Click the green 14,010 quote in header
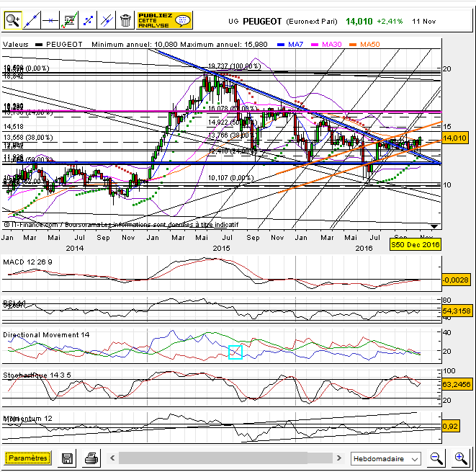 (359, 22)
